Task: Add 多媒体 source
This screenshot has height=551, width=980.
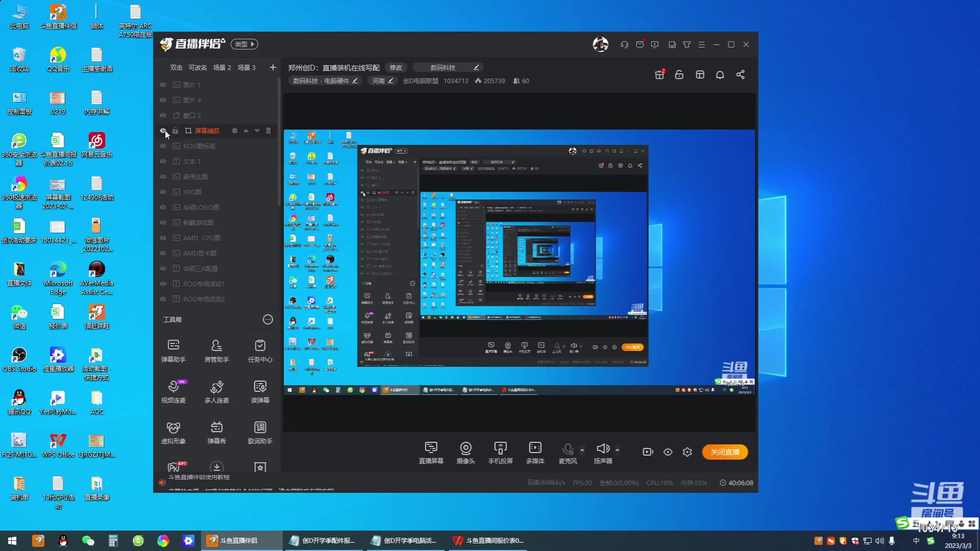Action: 535,453
